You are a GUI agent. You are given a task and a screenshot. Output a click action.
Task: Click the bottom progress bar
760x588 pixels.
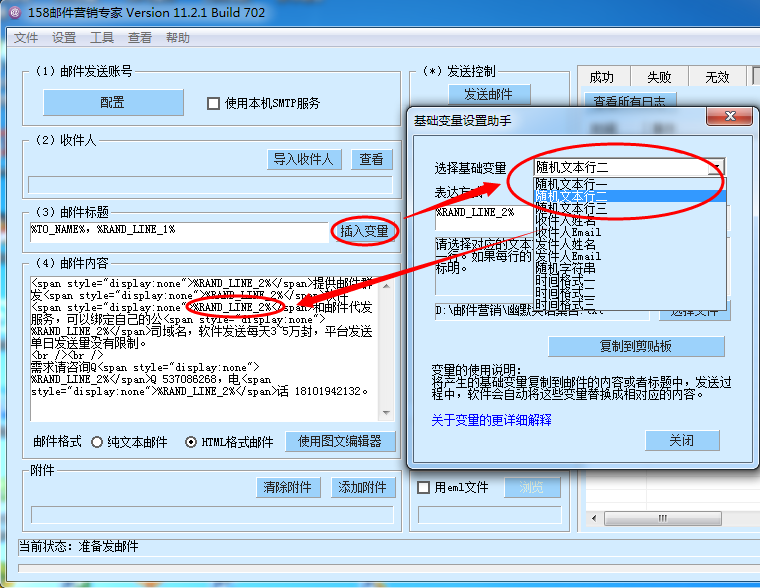(x=388, y=568)
